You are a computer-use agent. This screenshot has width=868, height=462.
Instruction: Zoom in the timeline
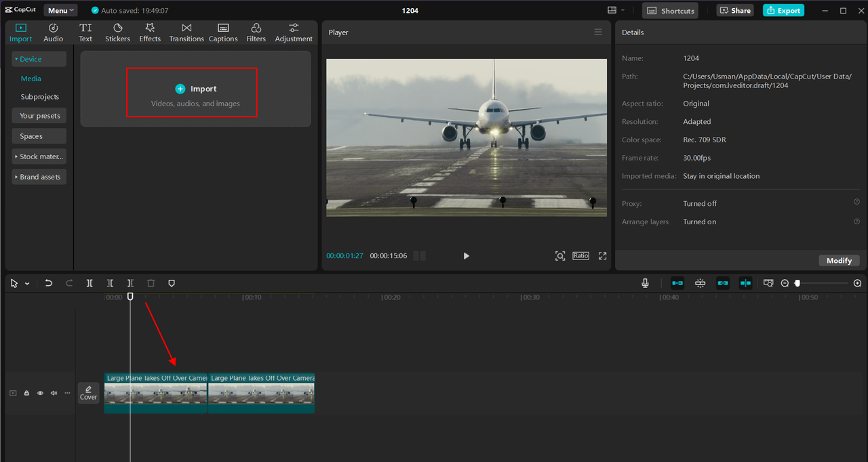click(x=858, y=283)
